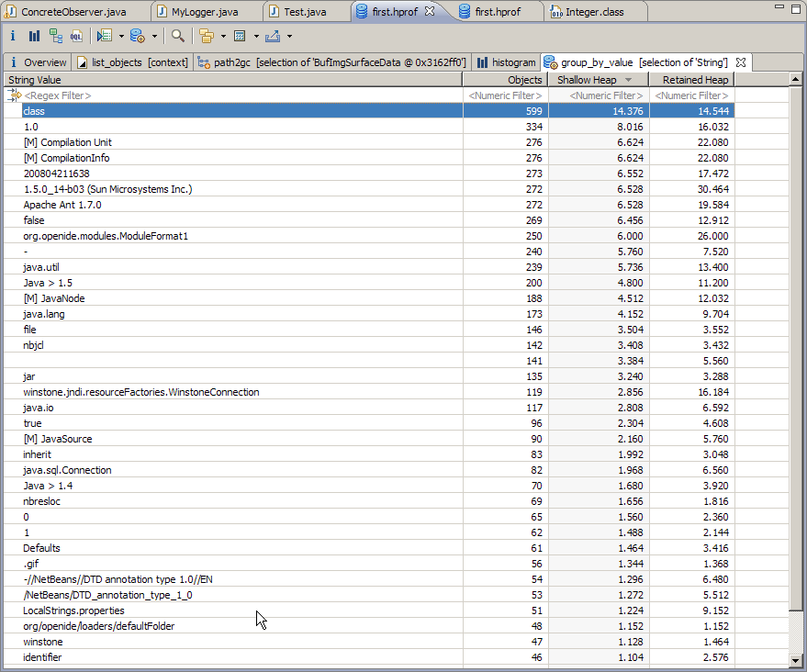Click the calculate retained size icon
The width and height of the screenshot is (807, 672).
tap(240, 36)
